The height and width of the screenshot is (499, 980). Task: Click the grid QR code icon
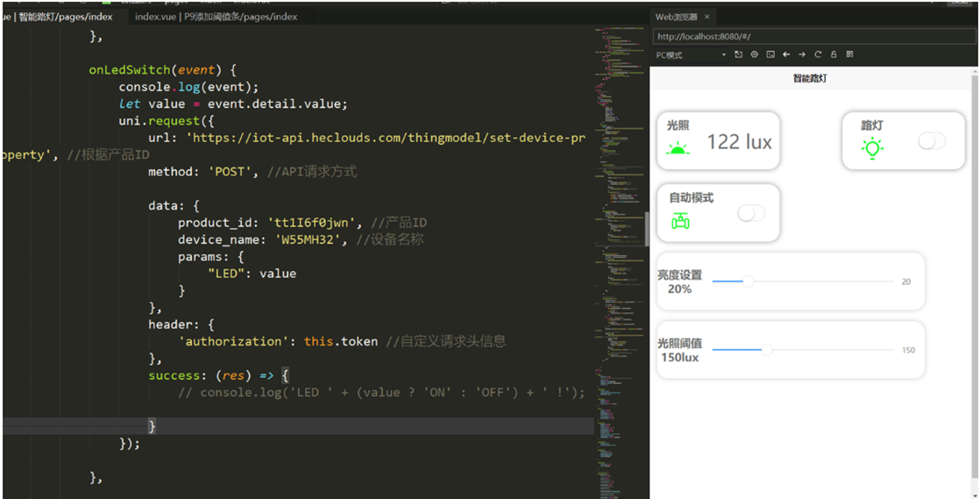[849, 55]
